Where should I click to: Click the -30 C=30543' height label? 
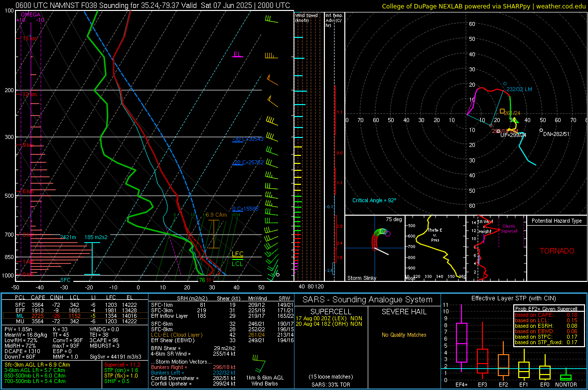(x=248, y=139)
